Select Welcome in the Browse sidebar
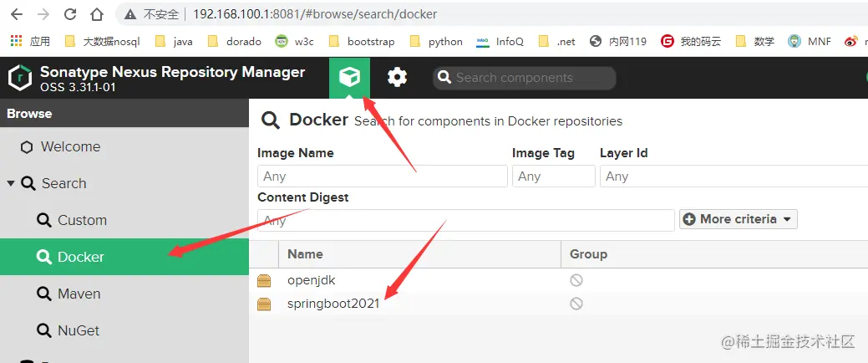868x363 pixels. coord(124,147)
